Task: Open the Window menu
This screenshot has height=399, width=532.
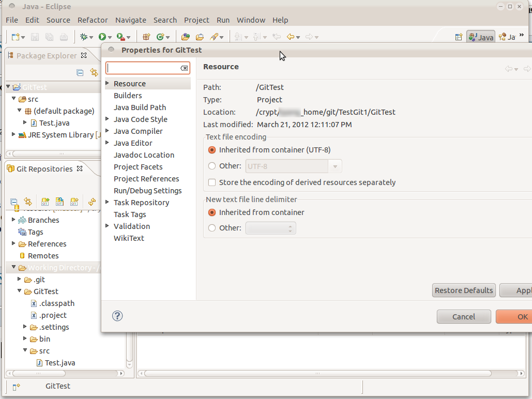Action: pos(251,20)
